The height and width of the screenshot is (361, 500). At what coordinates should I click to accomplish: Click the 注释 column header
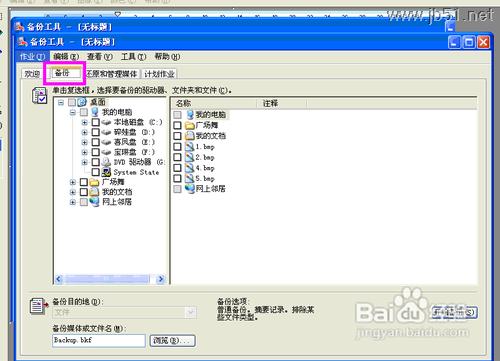pyautogui.click(x=282, y=103)
